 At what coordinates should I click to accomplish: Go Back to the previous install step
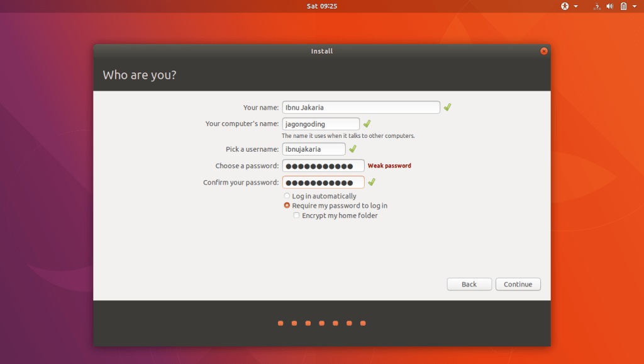pyautogui.click(x=469, y=285)
